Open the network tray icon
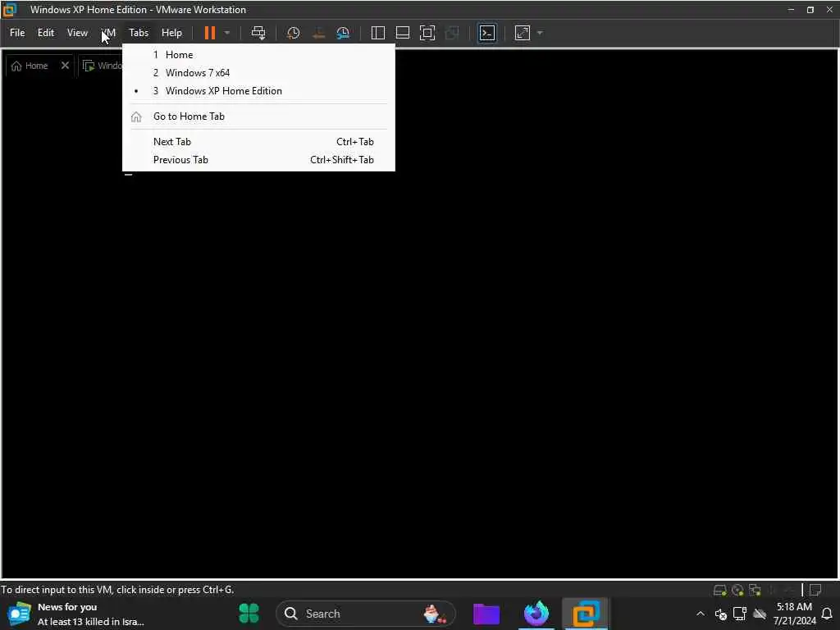Image resolution: width=840 pixels, height=630 pixels. pos(740,614)
